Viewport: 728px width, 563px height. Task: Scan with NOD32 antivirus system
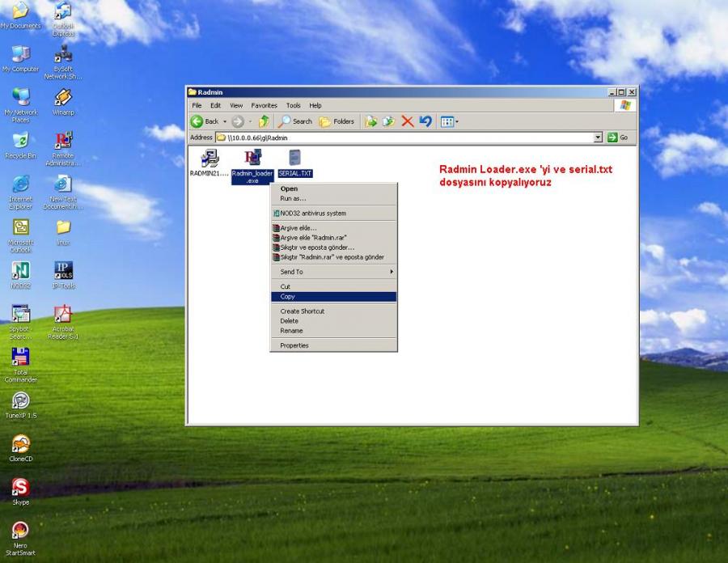333,214
